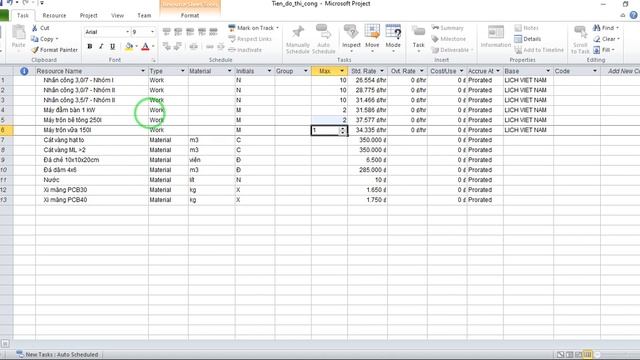Image resolution: width=640 pixels, height=360 pixels.
Task: Click the Paste icon in Clipboard group
Action: point(18,32)
